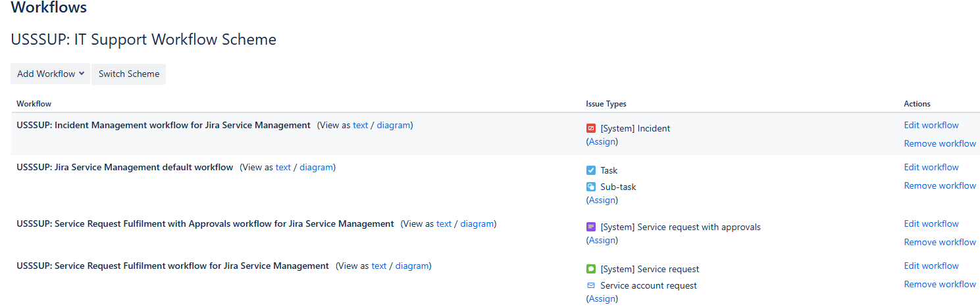Remove the Fulfilment with Approvals workflow
Image resolution: width=980 pixels, height=307 pixels.
pos(940,242)
